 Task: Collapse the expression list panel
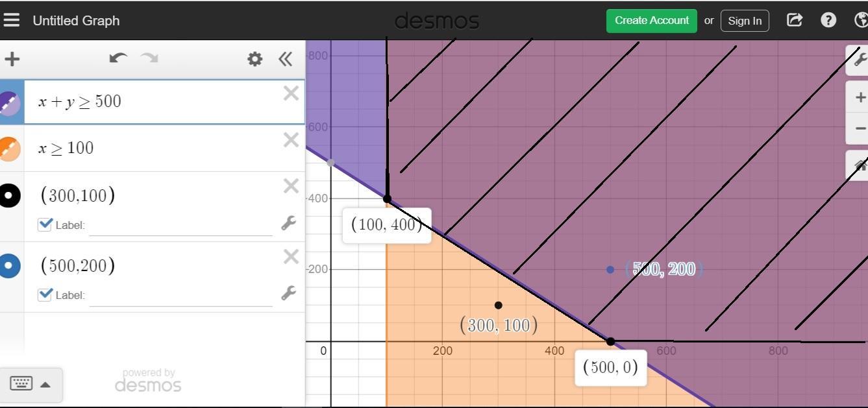285,59
